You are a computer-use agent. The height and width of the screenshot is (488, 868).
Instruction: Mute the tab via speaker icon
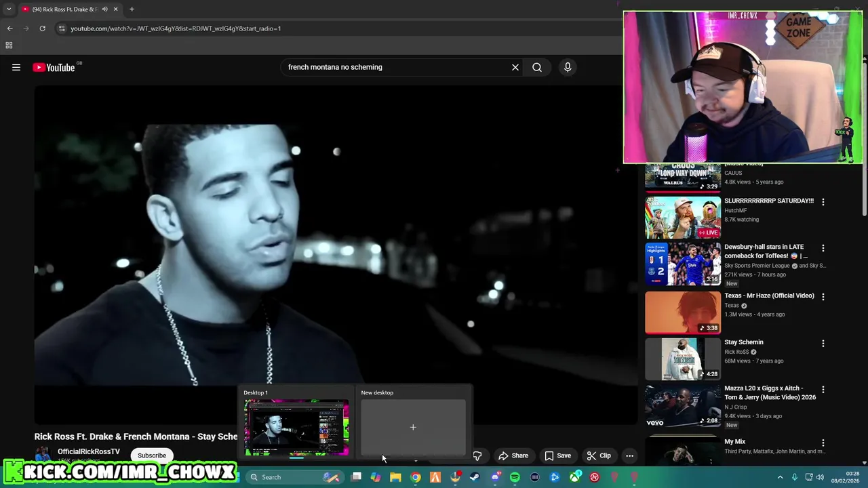(104, 9)
